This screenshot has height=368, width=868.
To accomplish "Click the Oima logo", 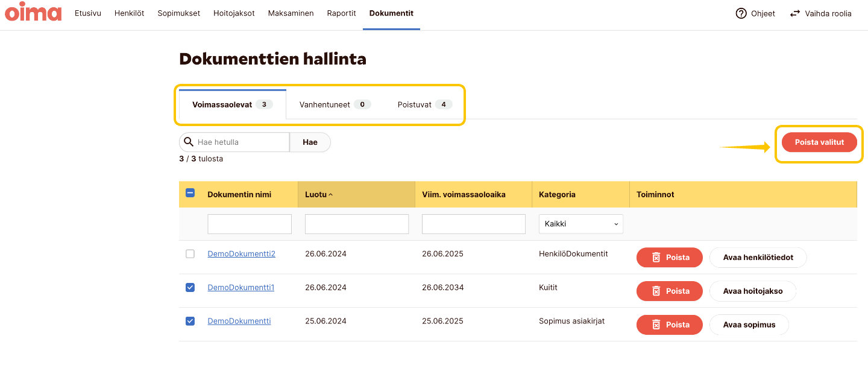I will 33,12.
